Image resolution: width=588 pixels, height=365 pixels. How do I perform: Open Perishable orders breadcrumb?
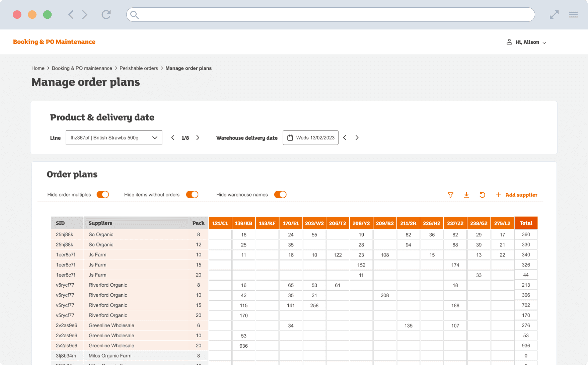[x=139, y=68]
